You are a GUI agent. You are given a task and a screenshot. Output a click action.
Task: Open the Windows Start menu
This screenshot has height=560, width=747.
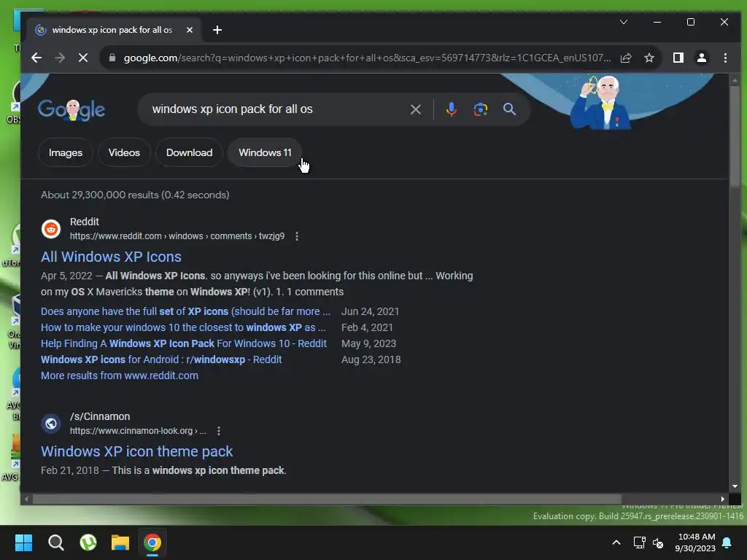click(x=23, y=542)
